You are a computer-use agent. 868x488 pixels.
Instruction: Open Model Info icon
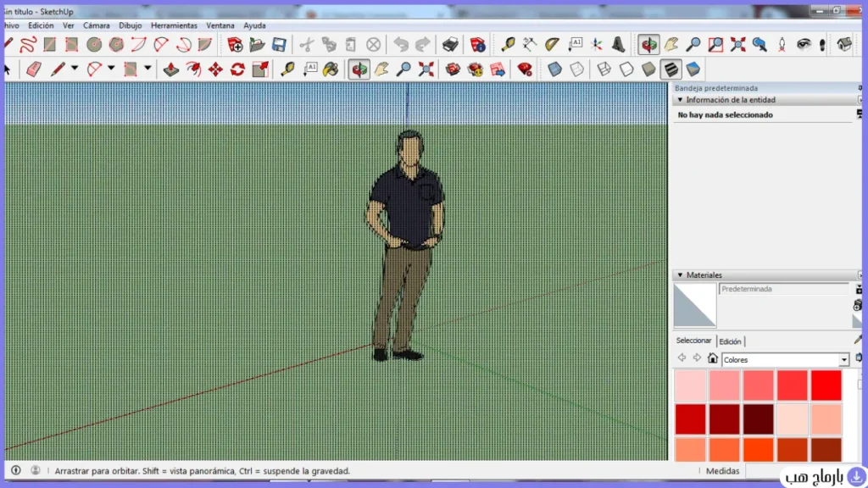point(478,44)
